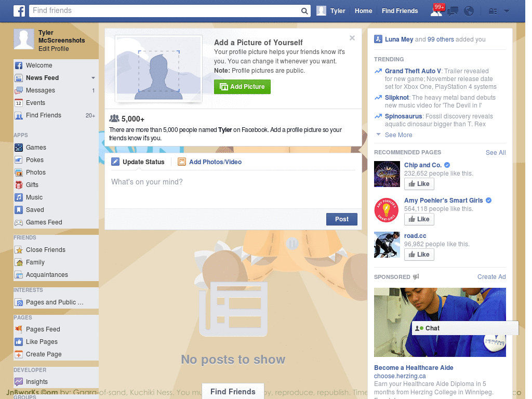Open Become a Healthcare Aide ad link
This screenshot has height=399, width=532.
(x=414, y=368)
